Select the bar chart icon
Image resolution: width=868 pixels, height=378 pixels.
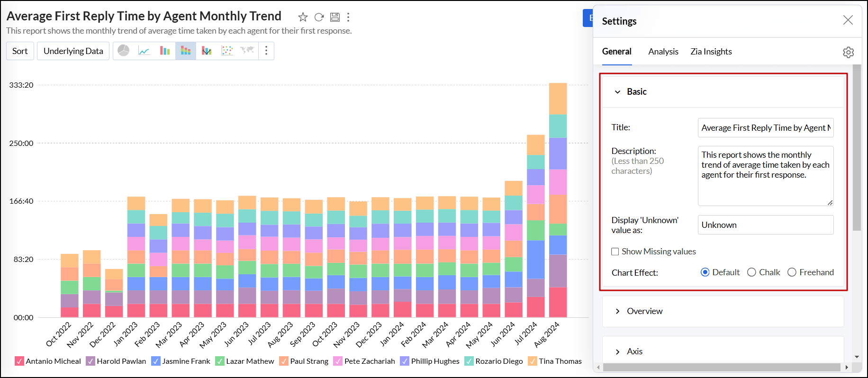165,51
